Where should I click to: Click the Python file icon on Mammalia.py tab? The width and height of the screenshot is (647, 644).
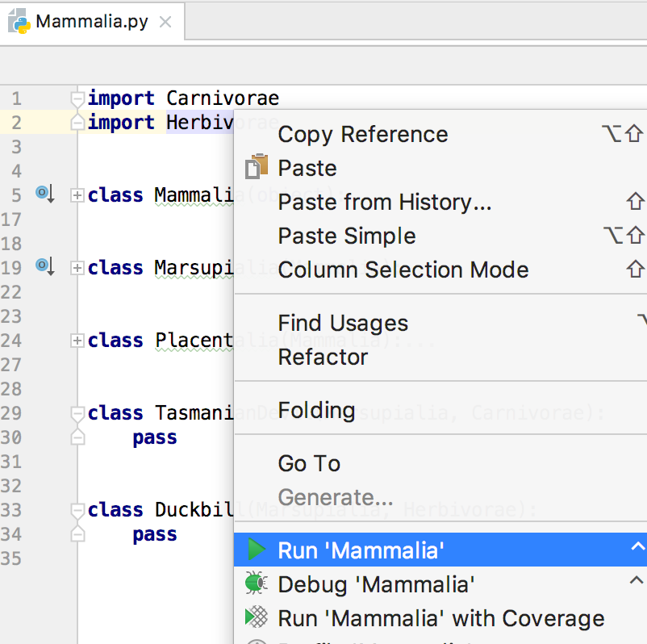coord(20,21)
